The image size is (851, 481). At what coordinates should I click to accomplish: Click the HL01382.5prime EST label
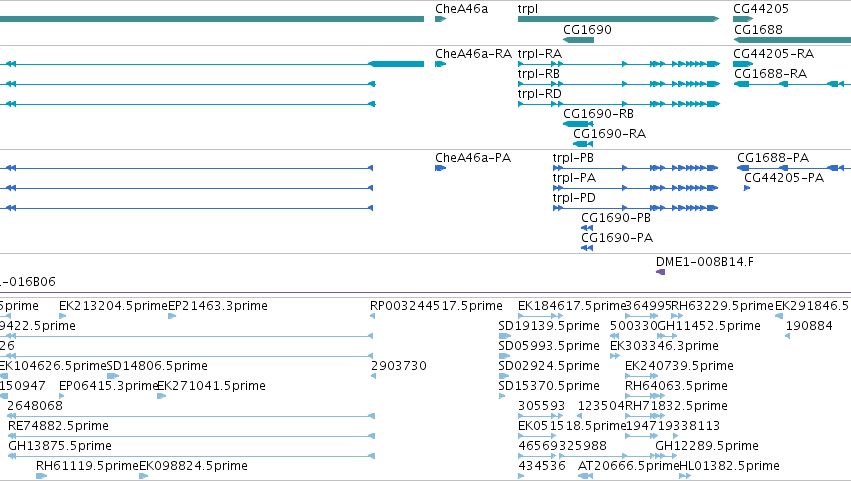click(729, 466)
